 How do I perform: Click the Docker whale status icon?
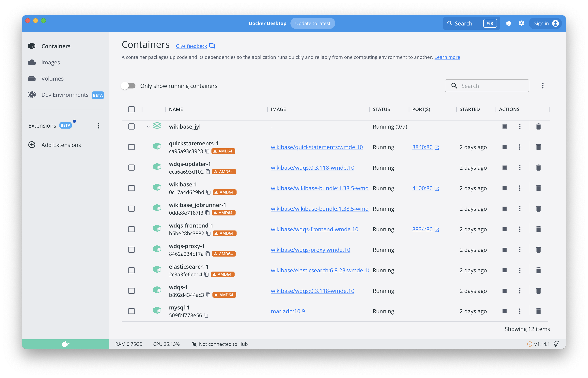click(65, 344)
